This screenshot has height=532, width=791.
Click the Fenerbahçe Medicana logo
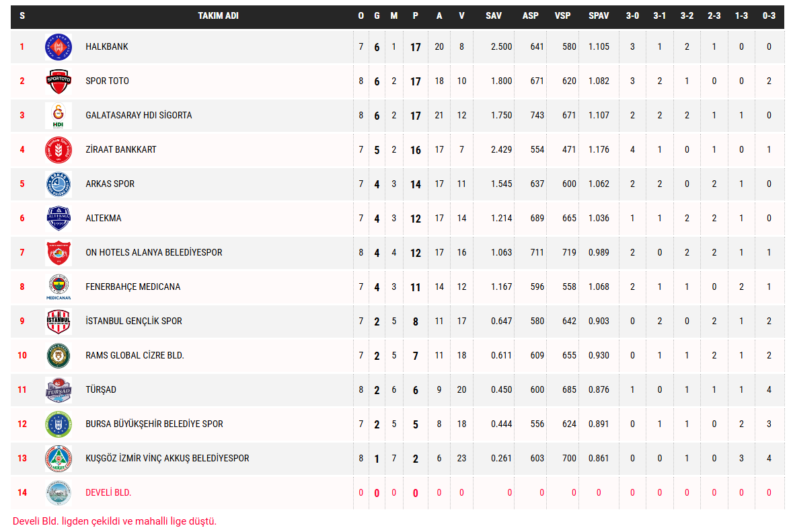[58, 287]
